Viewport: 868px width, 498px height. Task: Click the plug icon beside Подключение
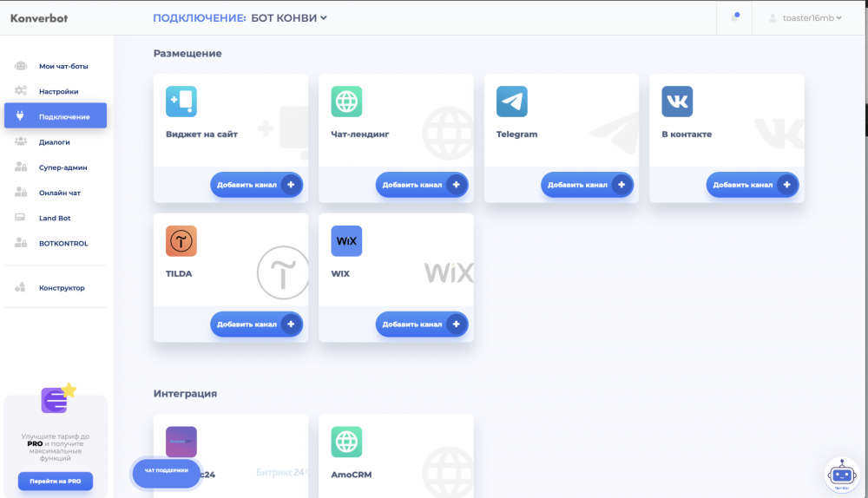click(x=21, y=115)
